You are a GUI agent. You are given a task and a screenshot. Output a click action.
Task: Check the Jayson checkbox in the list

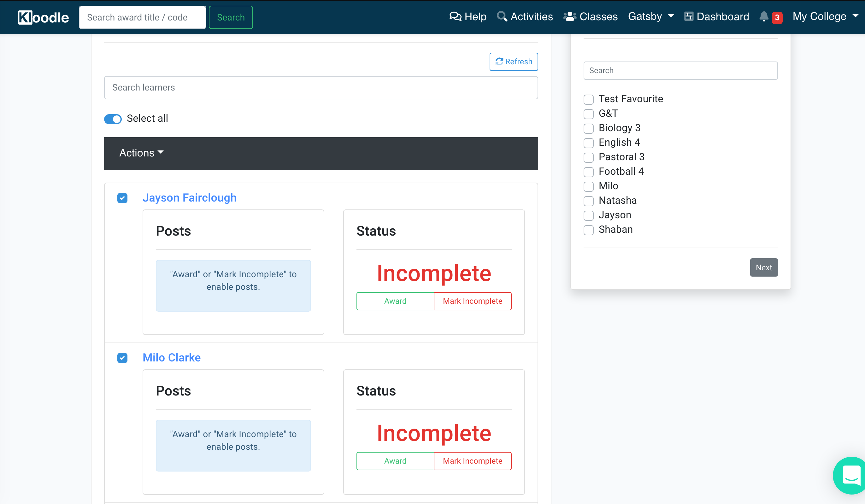[589, 215]
